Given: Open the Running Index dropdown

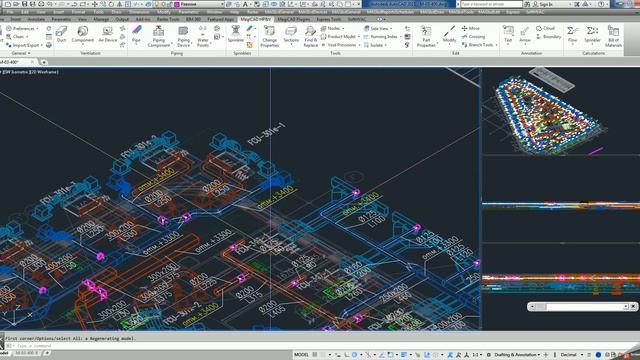Looking at the screenshot, I should (383, 37).
